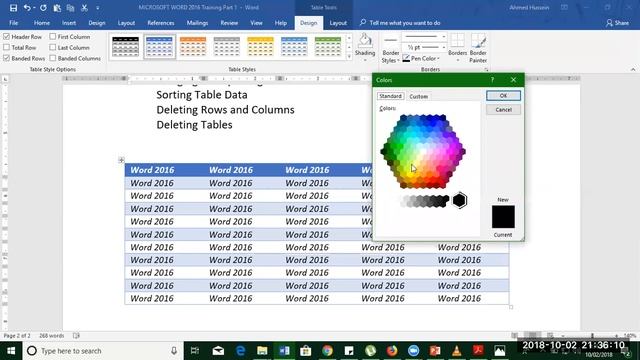Undo the last action
The height and width of the screenshot is (360, 640).
27,8
